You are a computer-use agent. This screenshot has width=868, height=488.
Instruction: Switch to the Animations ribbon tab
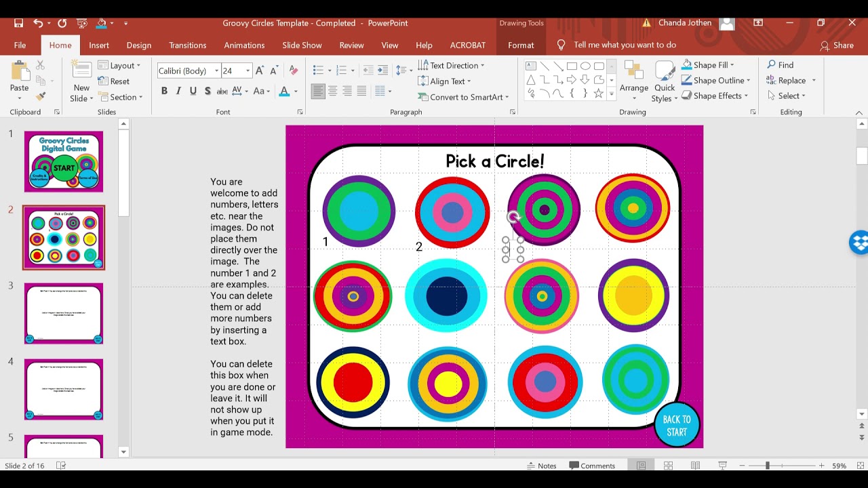pyautogui.click(x=244, y=45)
